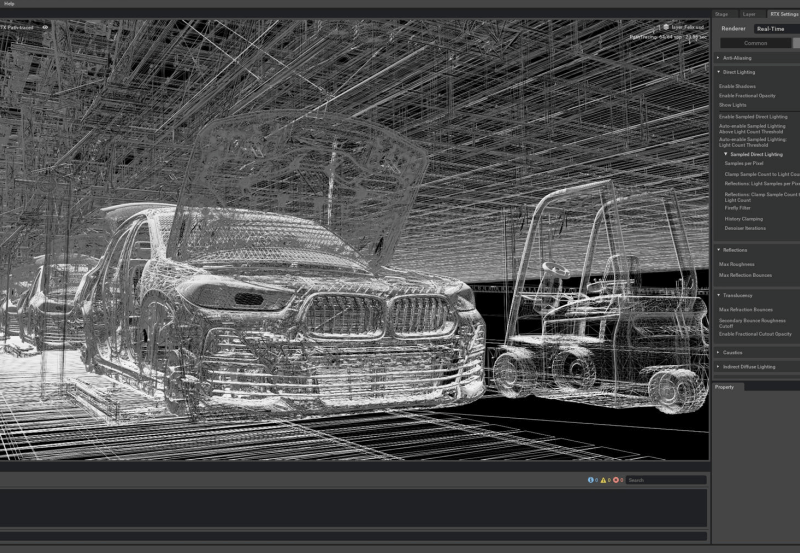Click Clamp Sample Count to Light Count label
The image size is (800, 553).
(762, 174)
